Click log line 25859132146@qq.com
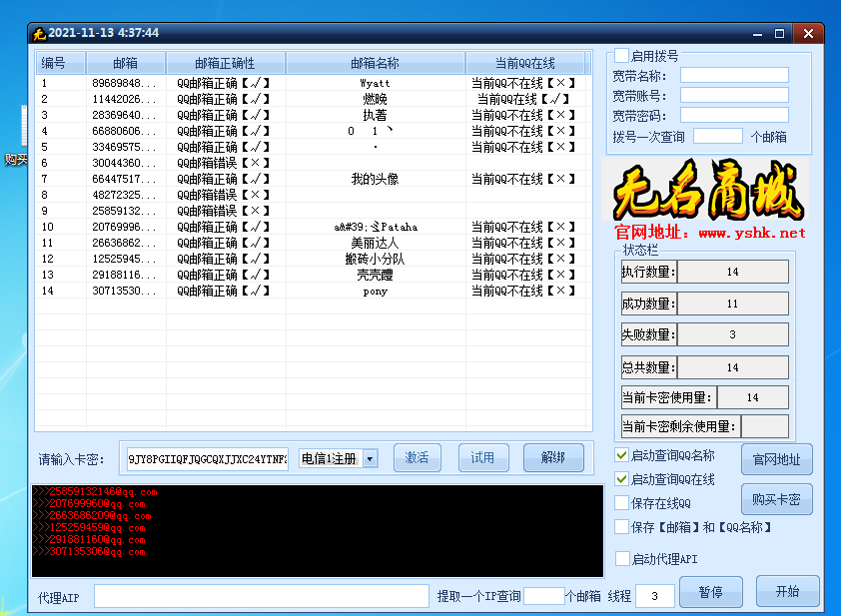 click(x=95, y=491)
